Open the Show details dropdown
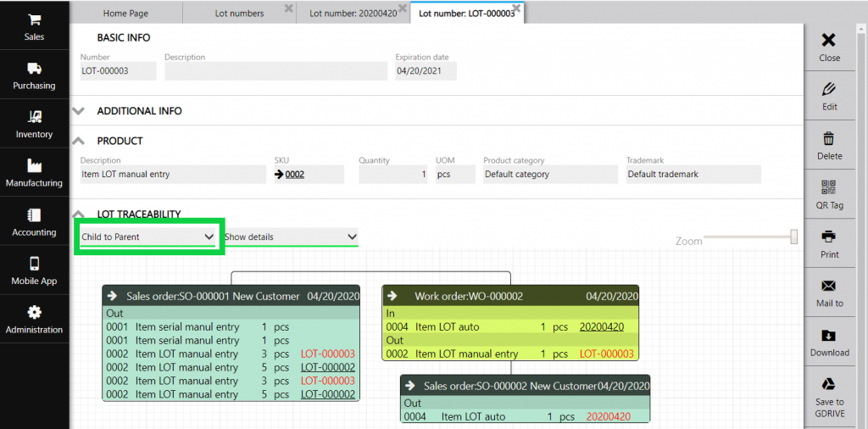Viewport: 868px width, 429px height. point(291,237)
